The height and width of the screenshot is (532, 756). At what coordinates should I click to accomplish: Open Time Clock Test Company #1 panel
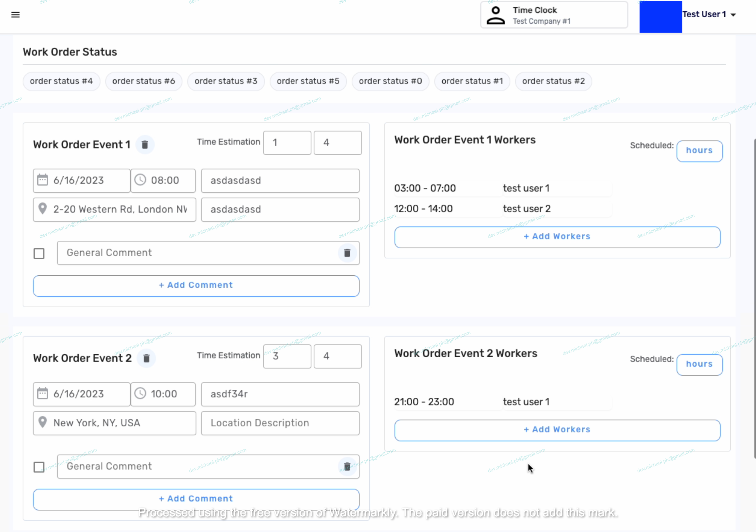tap(554, 15)
